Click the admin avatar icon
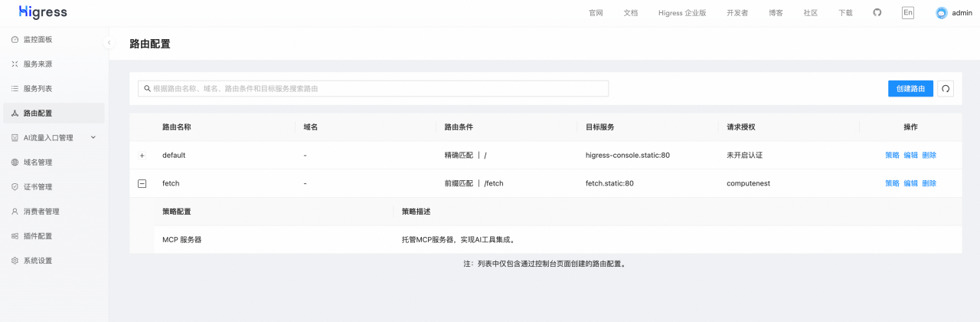Viewport: 980px width, 322px height. [942, 13]
